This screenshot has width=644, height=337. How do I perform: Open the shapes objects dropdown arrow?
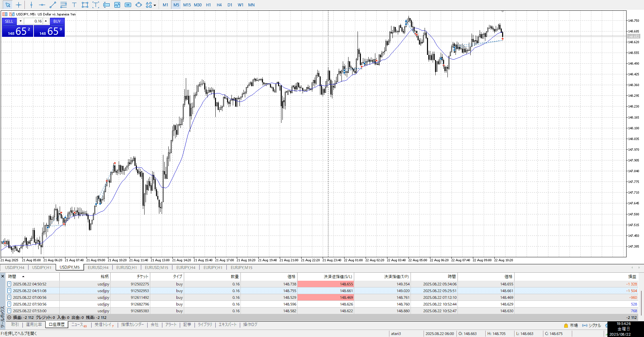(155, 5)
